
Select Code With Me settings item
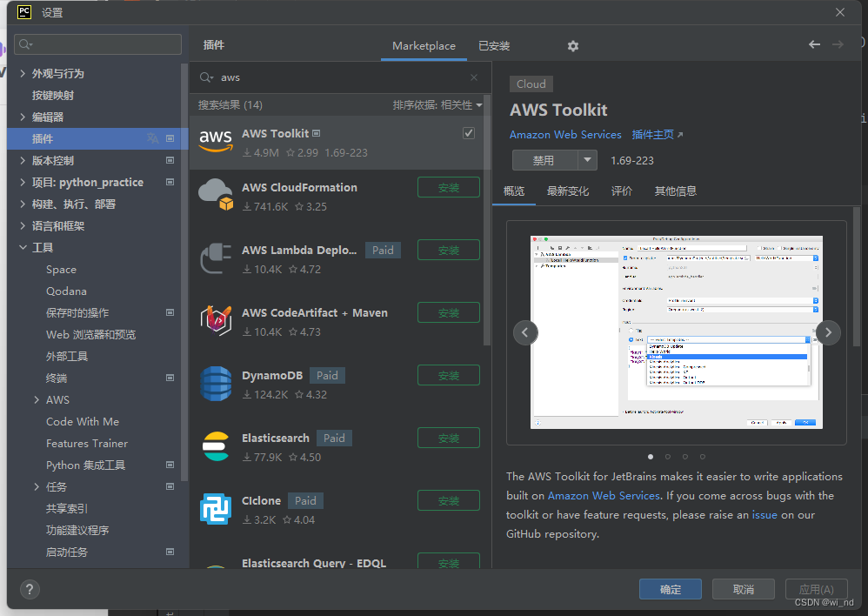tap(83, 422)
